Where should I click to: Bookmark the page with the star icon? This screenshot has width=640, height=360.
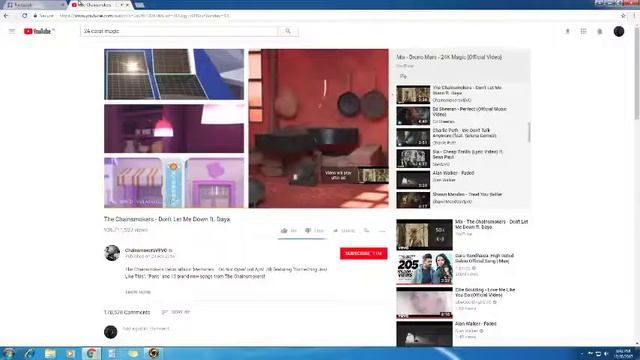(623, 16)
